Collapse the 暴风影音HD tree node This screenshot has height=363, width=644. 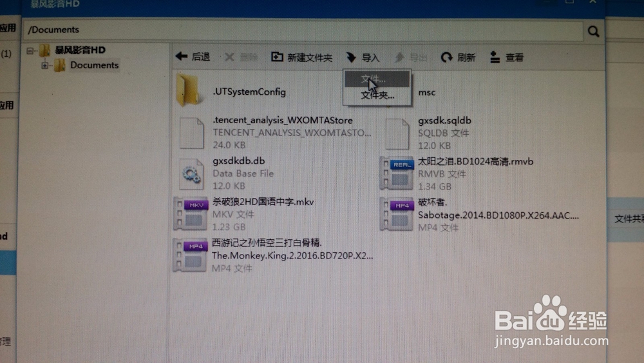[30, 51]
